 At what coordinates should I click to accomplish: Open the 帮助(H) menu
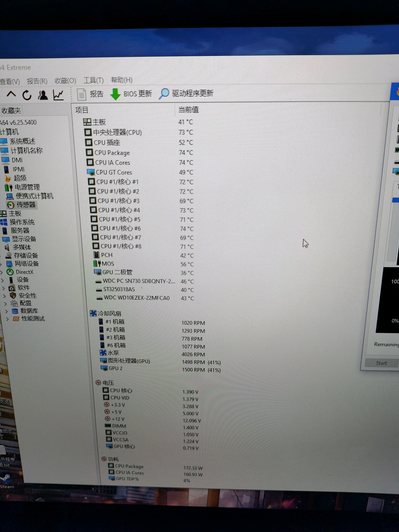(122, 80)
